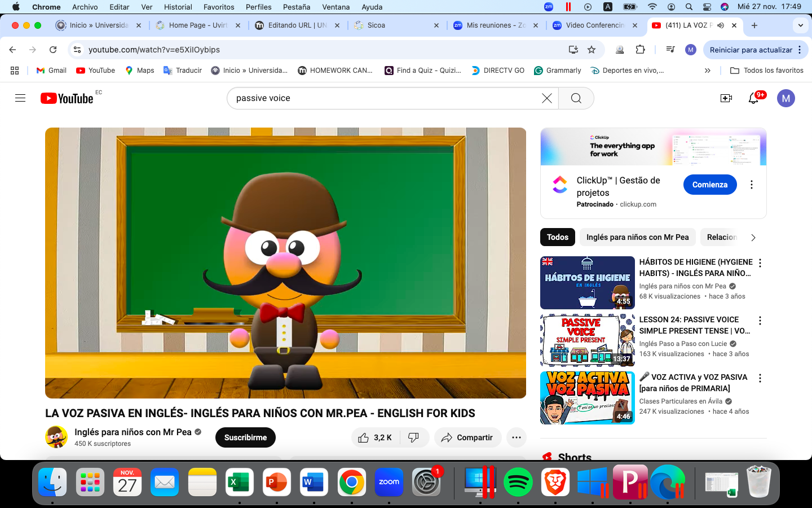
Task: Open the Create video icon
Action: [x=726, y=98]
